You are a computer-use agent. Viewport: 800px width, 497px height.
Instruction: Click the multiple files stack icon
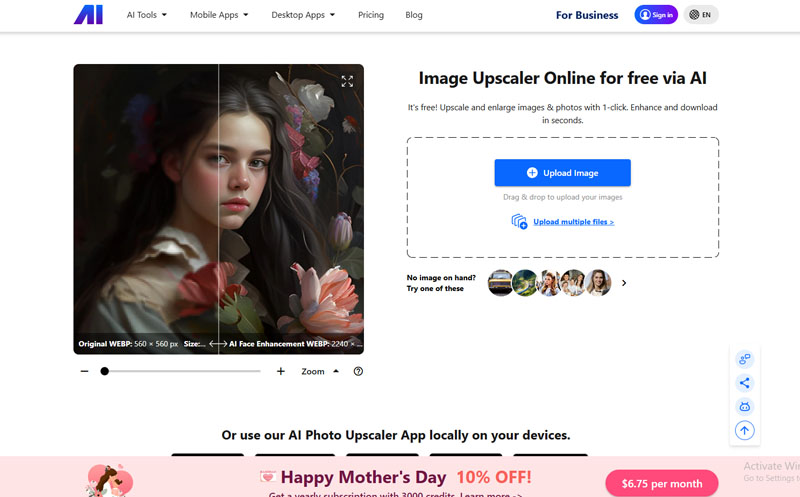point(519,221)
